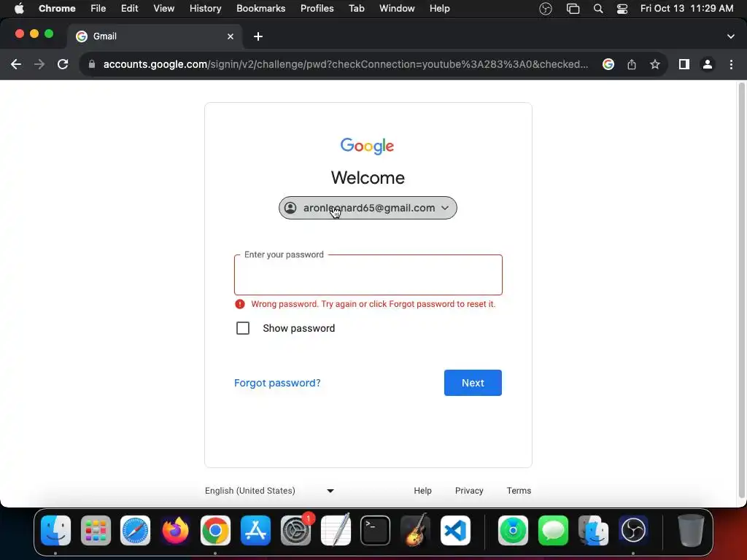
Task: Open the Edit menu
Action: pyautogui.click(x=130, y=9)
